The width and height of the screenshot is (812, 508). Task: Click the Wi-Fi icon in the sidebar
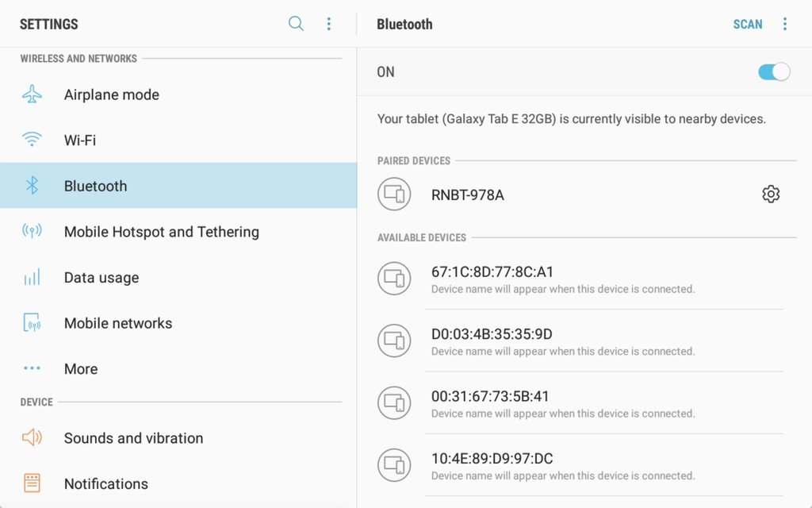[x=32, y=140]
